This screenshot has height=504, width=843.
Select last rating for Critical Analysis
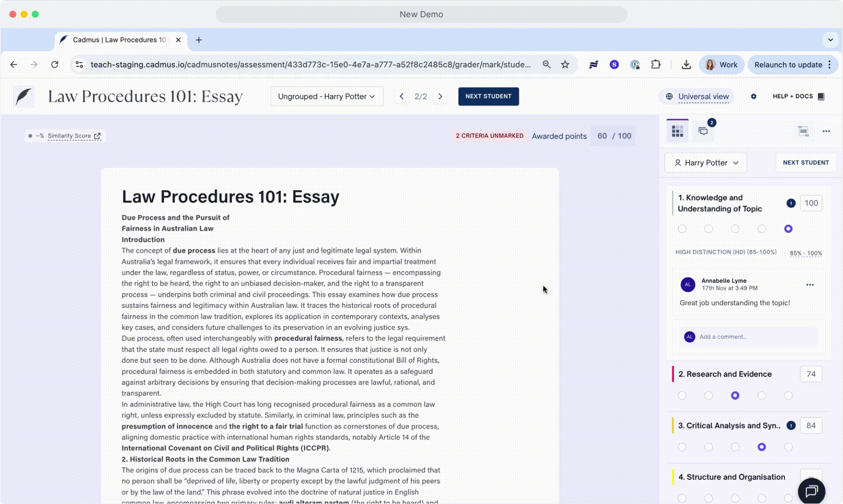pos(788,447)
